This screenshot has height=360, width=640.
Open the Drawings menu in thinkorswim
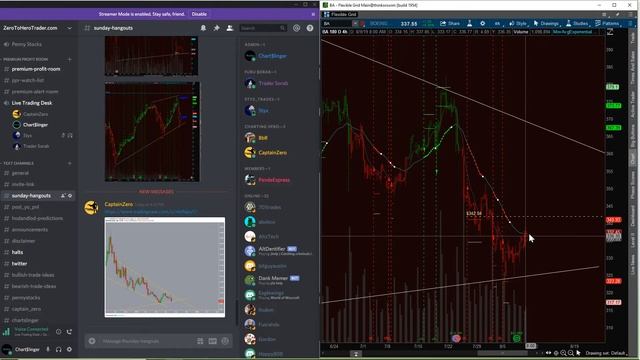coord(547,23)
